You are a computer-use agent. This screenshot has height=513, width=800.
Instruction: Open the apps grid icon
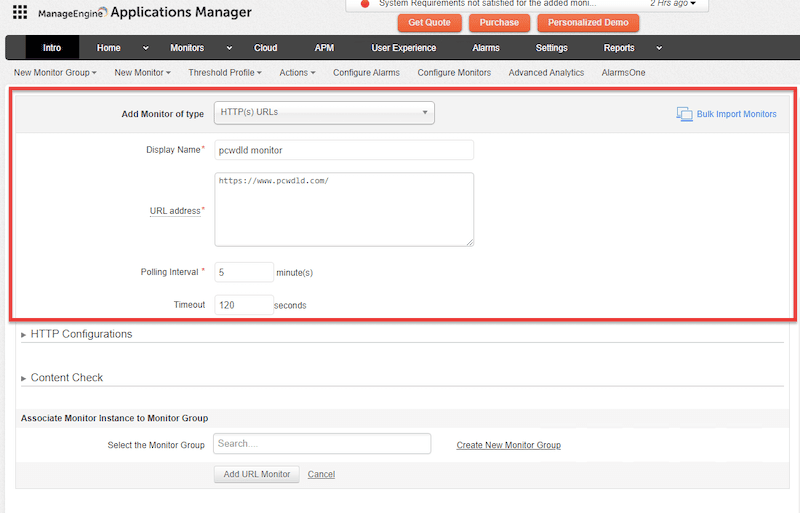pos(20,12)
